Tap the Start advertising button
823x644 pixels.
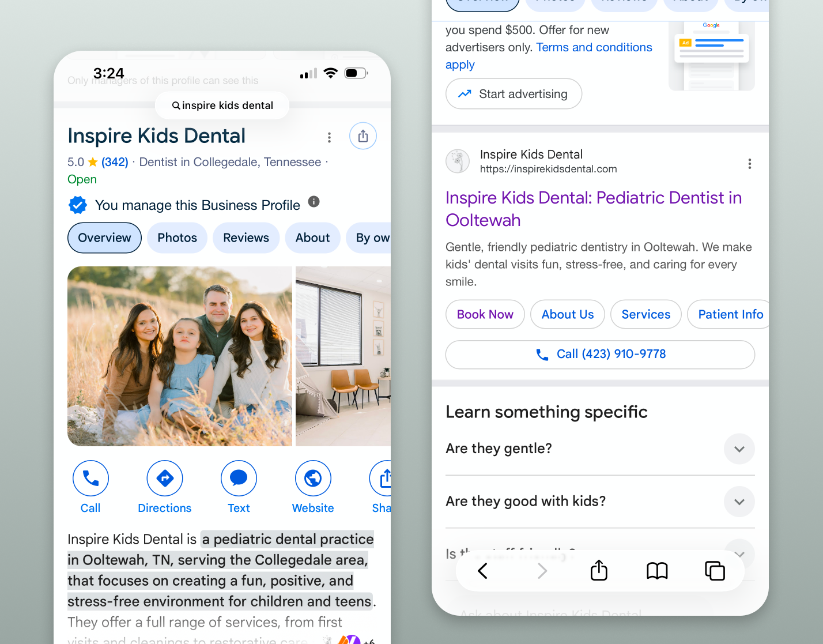pos(514,93)
